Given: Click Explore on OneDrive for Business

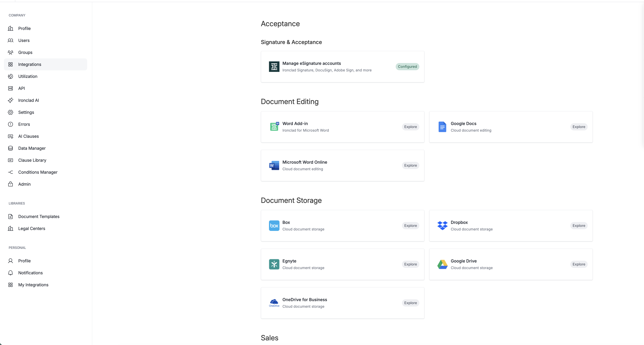Looking at the screenshot, I should point(411,303).
